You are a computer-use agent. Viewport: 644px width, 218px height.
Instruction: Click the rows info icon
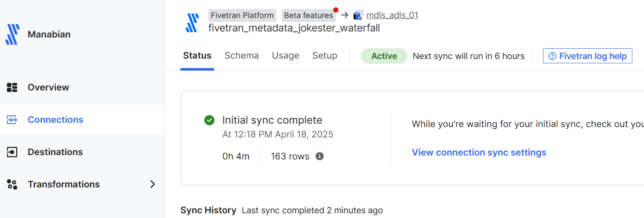click(319, 156)
